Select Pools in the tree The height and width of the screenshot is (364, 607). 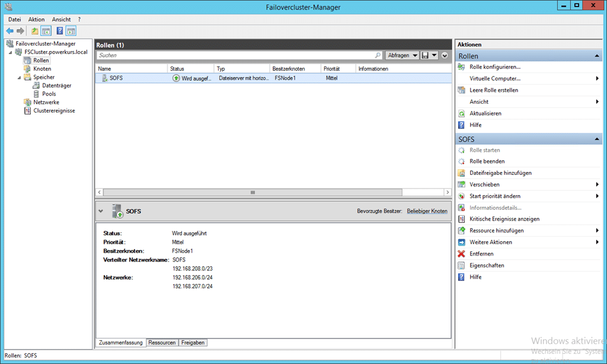[49, 94]
